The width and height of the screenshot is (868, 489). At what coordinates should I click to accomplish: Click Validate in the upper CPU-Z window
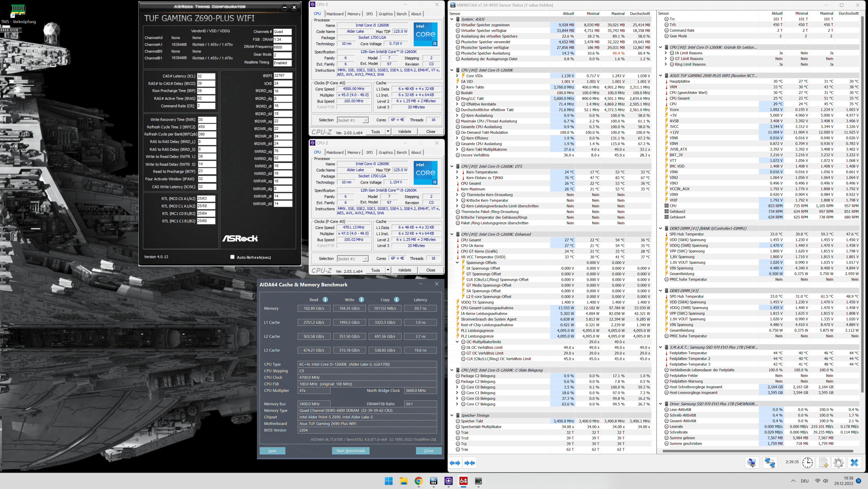coord(404,132)
